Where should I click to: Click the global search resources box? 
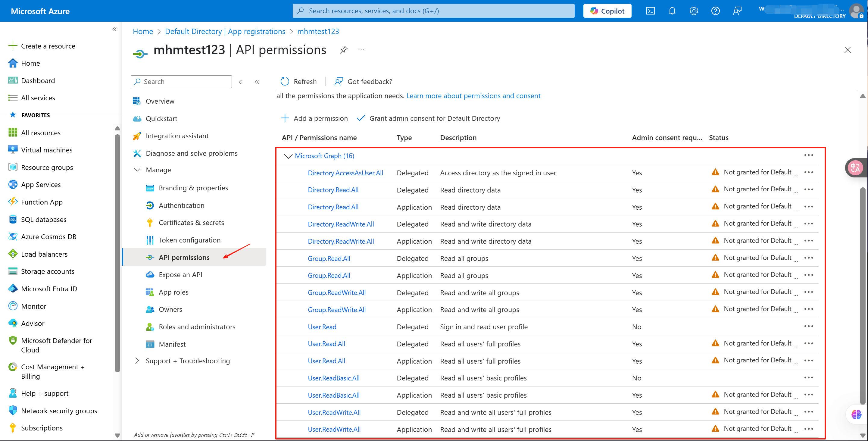433,11
